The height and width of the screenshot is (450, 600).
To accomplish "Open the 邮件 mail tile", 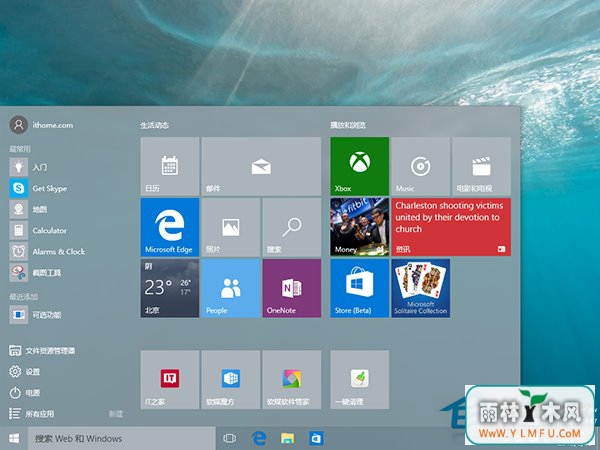I will pos(261,166).
